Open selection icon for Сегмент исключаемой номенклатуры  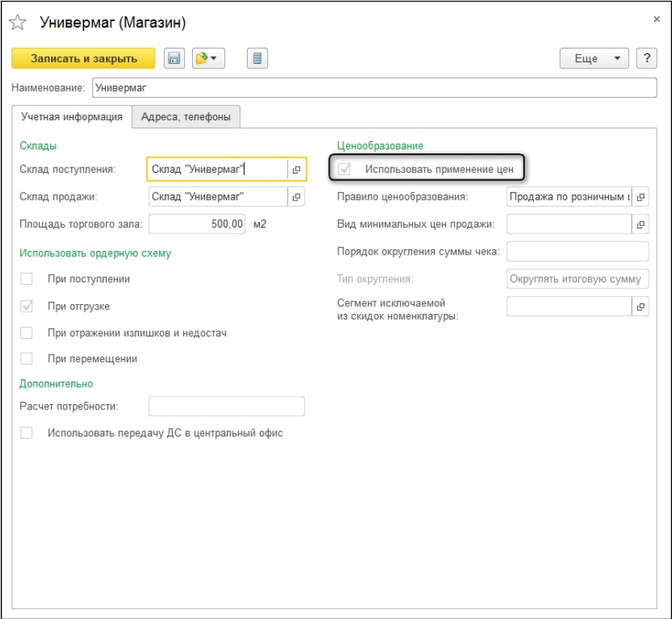coord(640,306)
